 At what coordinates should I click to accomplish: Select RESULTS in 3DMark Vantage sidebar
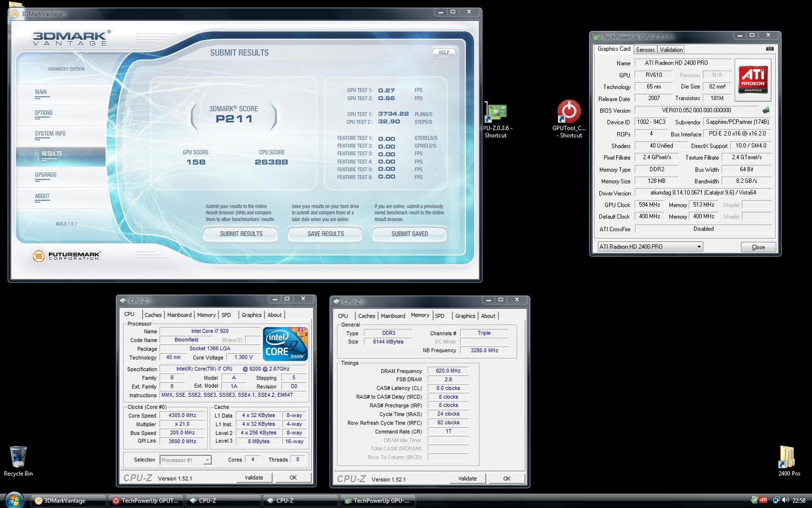coord(61,156)
